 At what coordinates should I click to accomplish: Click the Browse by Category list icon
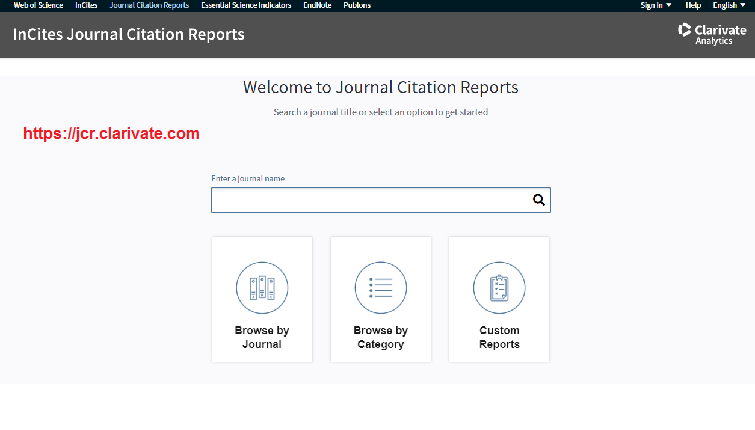(380, 288)
